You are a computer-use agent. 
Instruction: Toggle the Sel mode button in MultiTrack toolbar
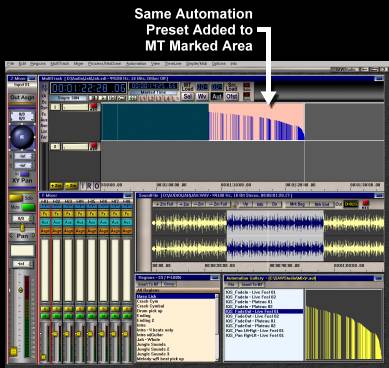[188, 96]
